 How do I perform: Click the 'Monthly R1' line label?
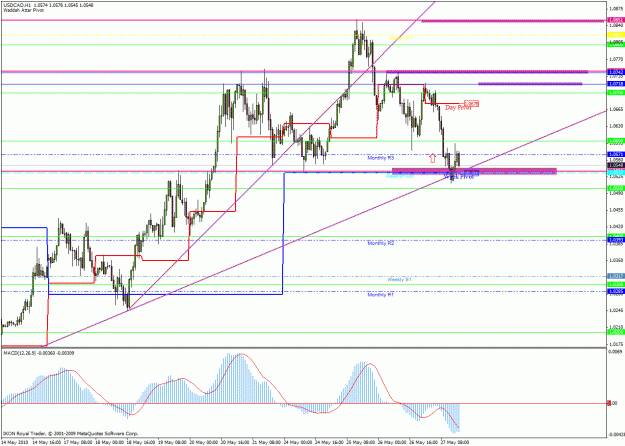pos(381,295)
